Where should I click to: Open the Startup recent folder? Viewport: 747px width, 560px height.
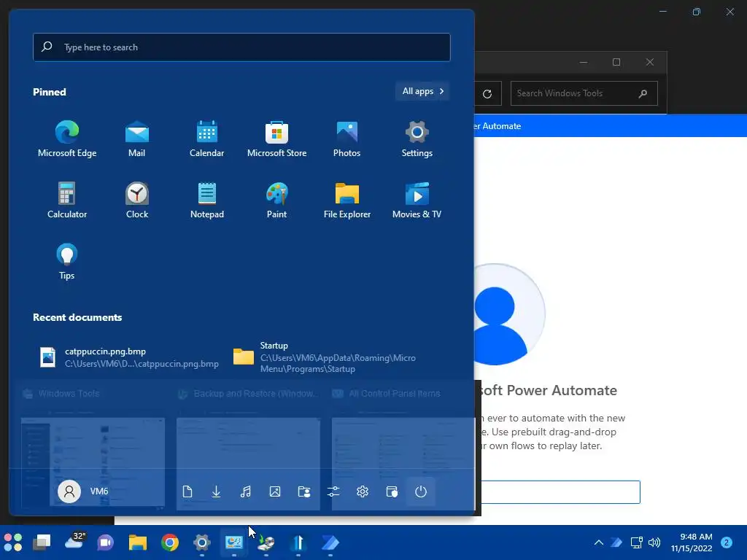click(x=326, y=357)
